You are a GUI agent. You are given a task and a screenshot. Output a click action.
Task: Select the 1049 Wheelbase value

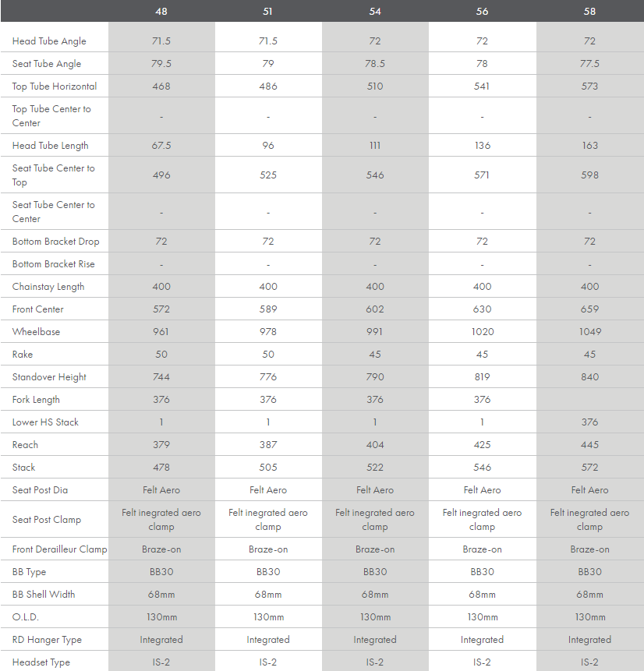pyautogui.click(x=589, y=332)
